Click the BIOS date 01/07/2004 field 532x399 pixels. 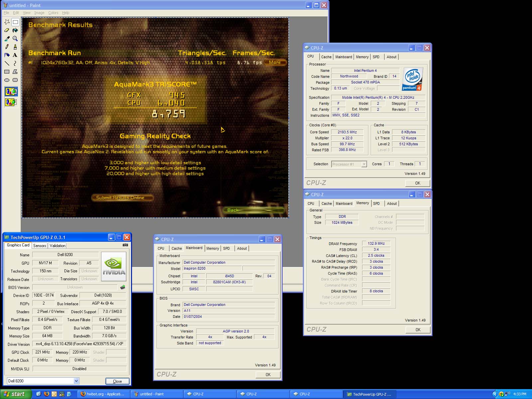pyautogui.click(x=229, y=317)
